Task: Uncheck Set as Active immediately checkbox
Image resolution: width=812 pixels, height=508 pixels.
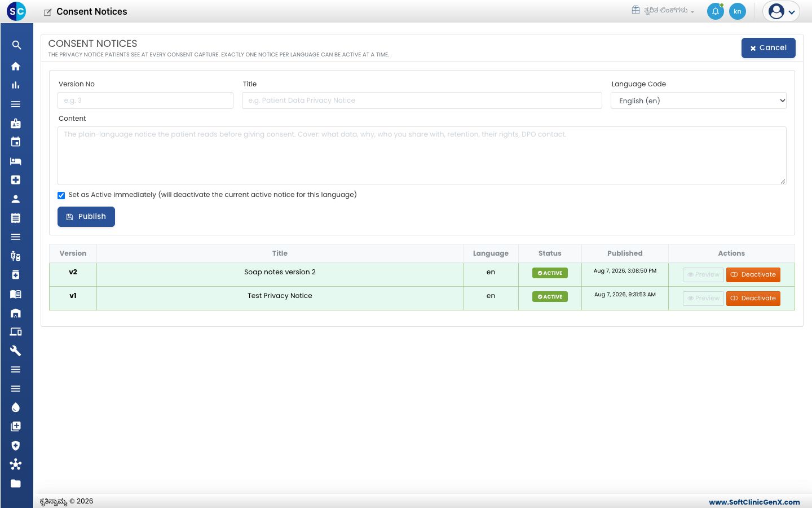Action: pos(61,195)
